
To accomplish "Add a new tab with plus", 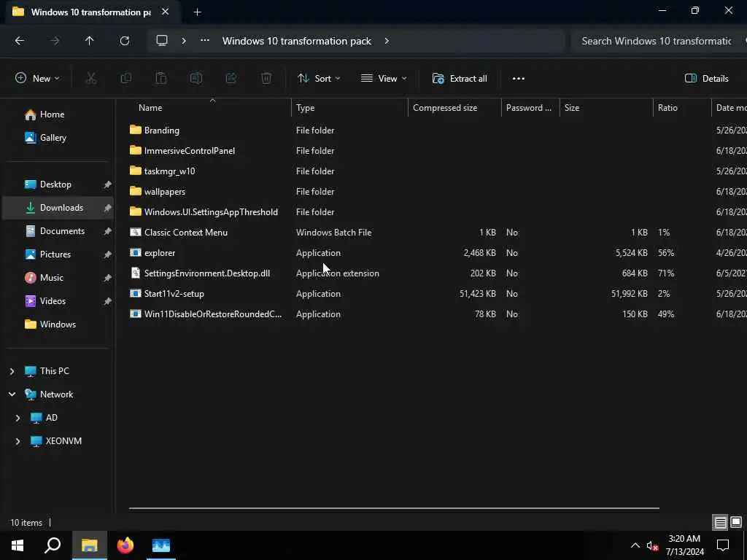I will click(197, 12).
